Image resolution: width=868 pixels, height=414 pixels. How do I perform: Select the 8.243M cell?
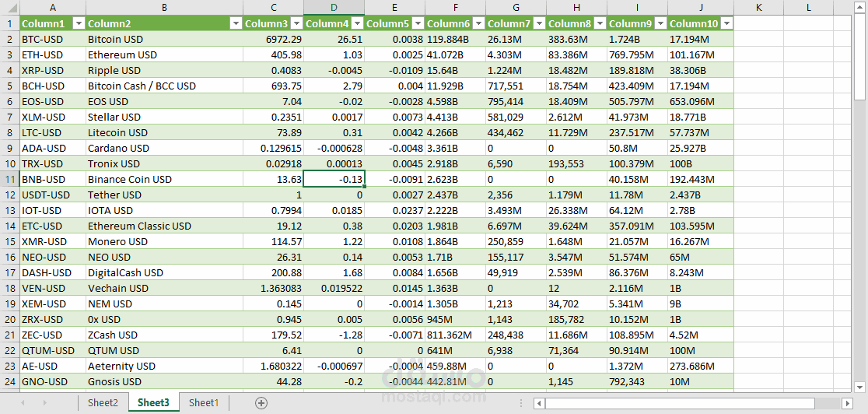pos(701,272)
